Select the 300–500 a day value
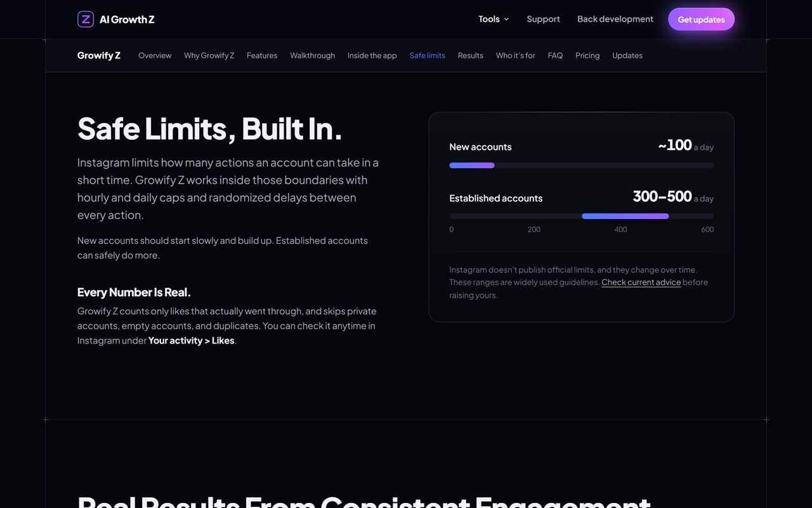Screen dimensions: 812x508 673,197
